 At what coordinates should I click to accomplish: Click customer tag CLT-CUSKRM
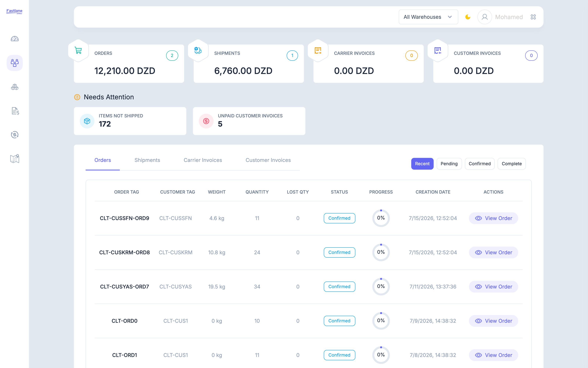point(175,252)
